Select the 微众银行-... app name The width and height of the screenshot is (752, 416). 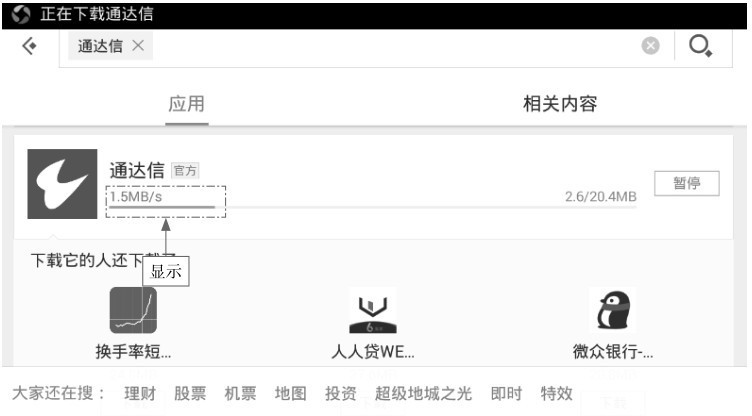coord(612,352)
